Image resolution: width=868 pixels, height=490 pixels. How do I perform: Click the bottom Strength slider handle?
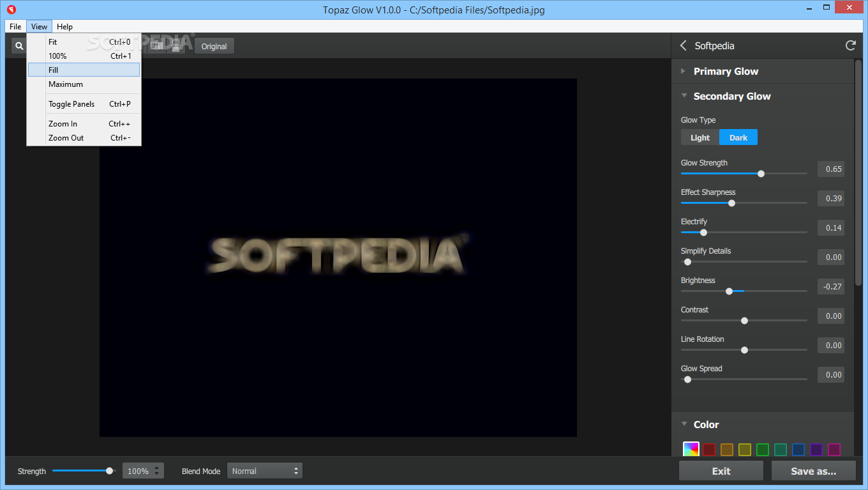[110, 471]
